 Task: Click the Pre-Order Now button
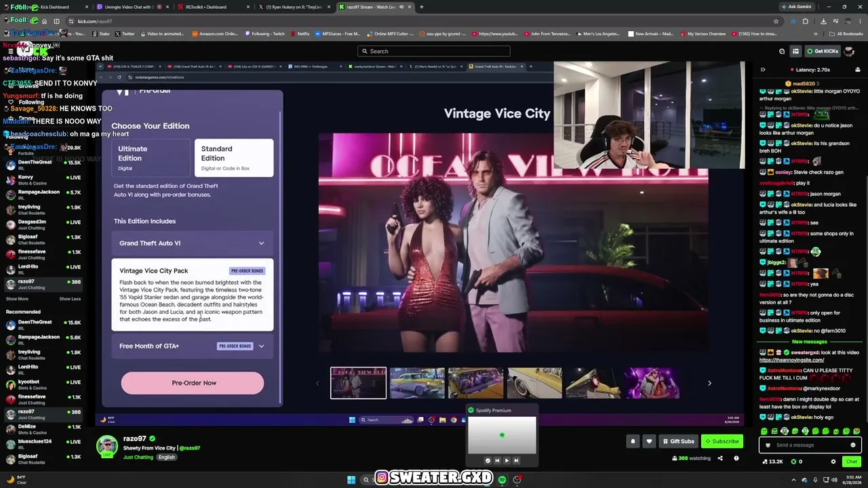click(x=193, y=383)
